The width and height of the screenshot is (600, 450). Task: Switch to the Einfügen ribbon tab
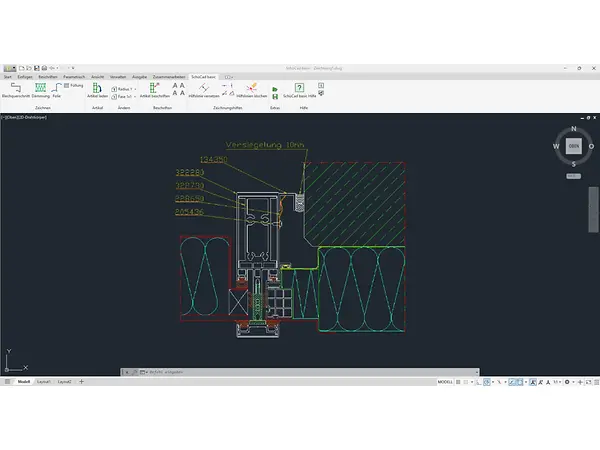(x=24, y=75)
